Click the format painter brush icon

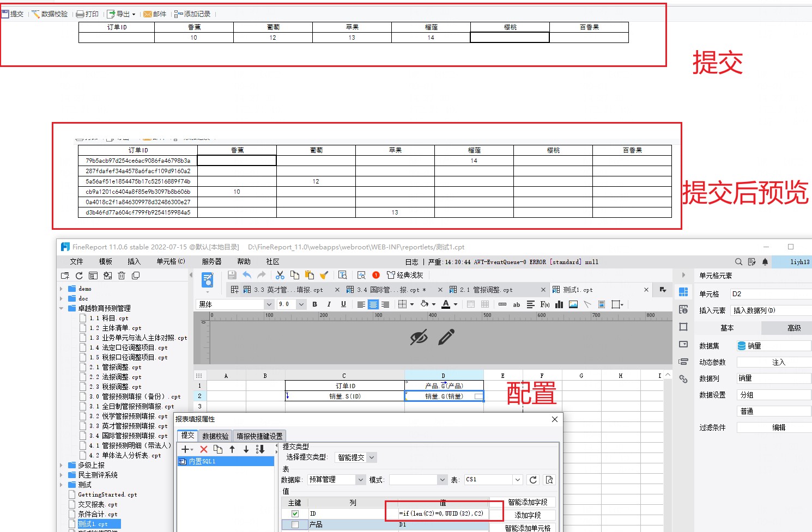(324, 275)
